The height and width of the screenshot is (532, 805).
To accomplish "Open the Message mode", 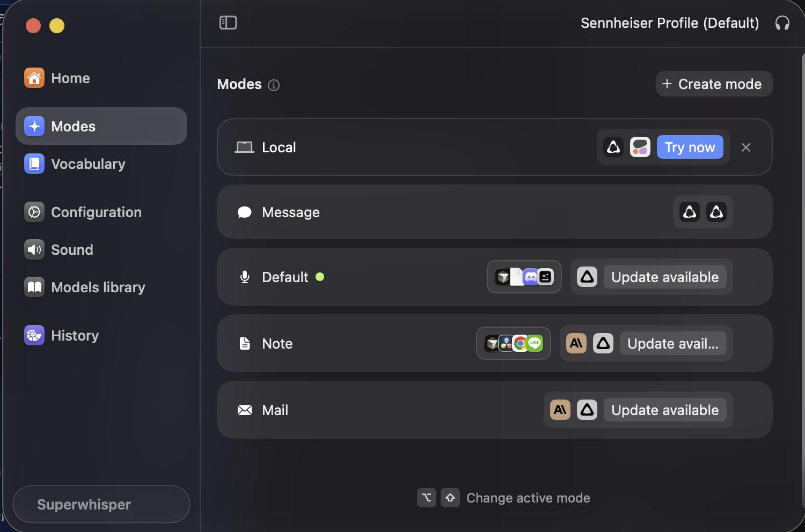I will [494, 212].
